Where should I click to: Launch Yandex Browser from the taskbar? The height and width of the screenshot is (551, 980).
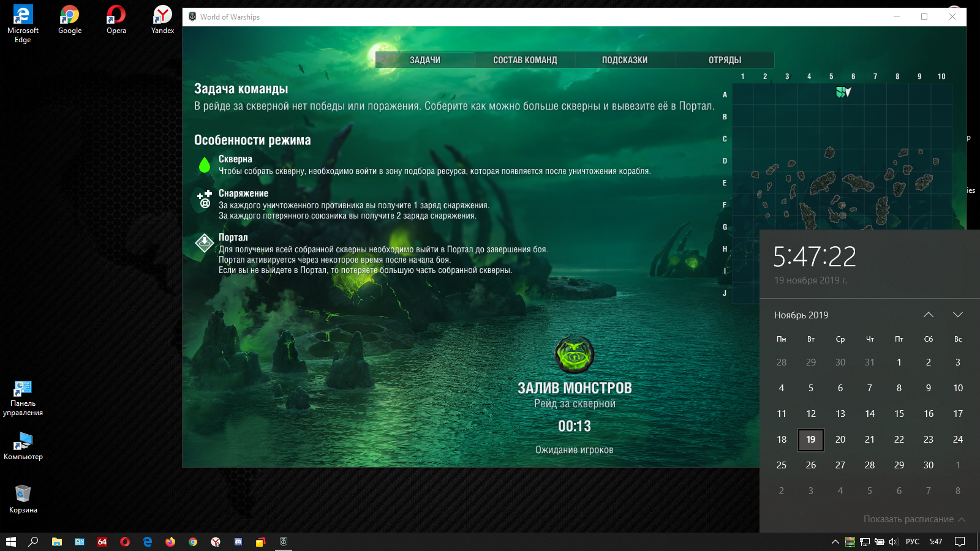click(216, 542)
